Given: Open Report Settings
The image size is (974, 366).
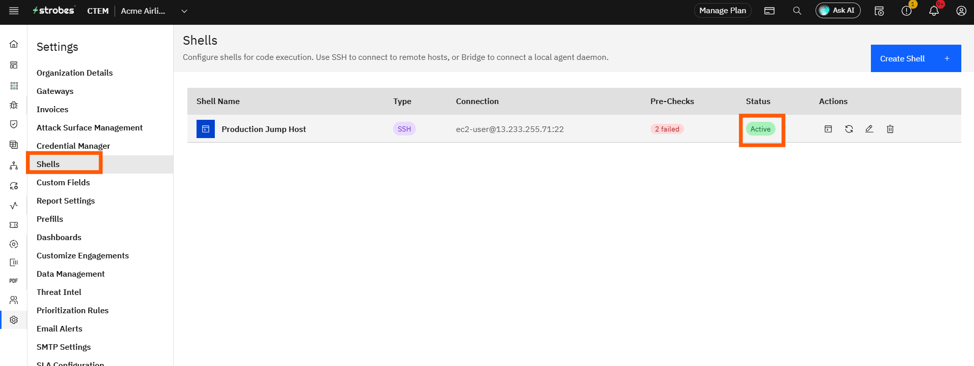Looking at the screenshot, I should [65, 201].
